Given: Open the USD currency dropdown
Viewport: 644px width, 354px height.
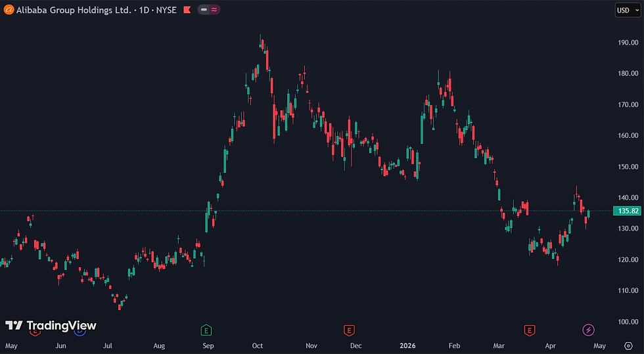Looking at the screenshot, I should point(628,11).
